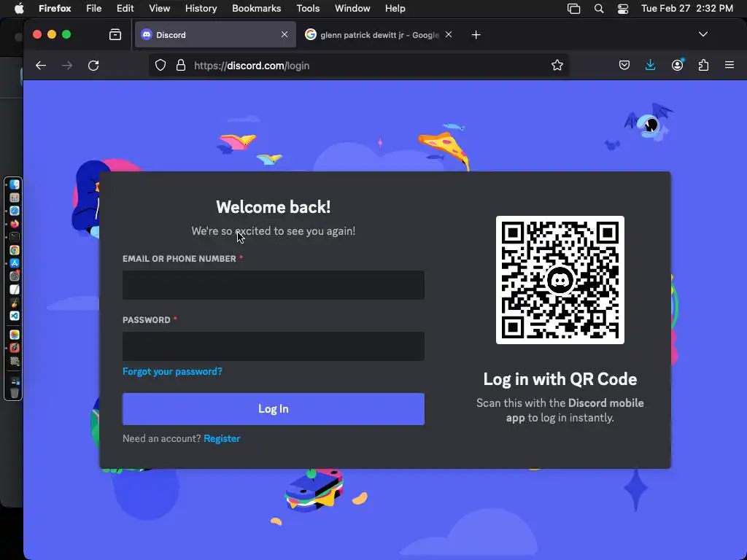
Task: Click the Stage Manager menu bar icon
Action: [x=573, y=9]
